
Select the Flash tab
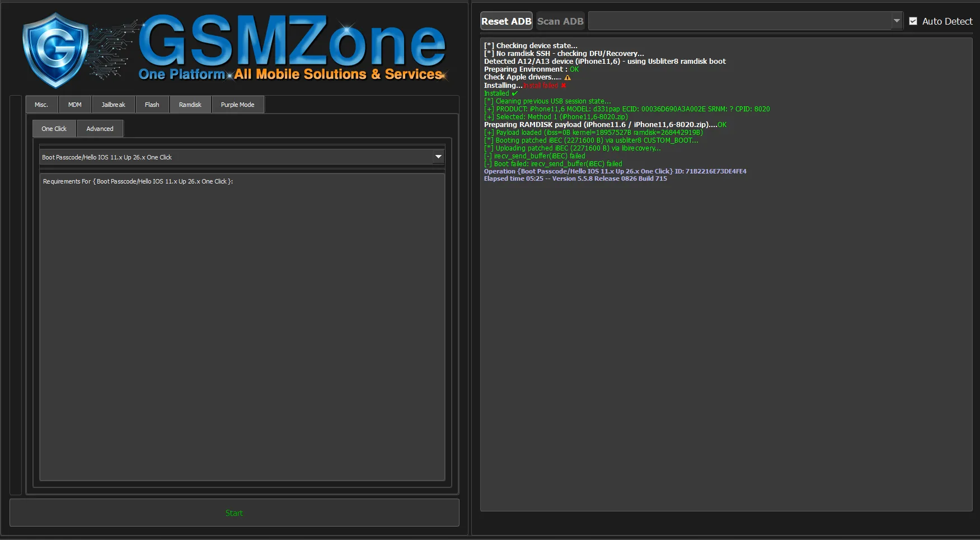pyautogui.click(x=152, y=105)
